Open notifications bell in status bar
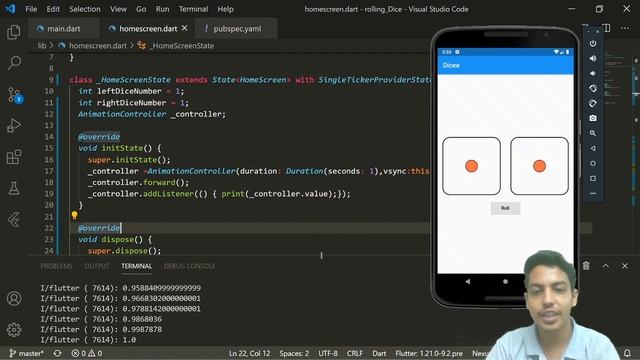Screen dimensions: 640x360 [x=627, y=353]
